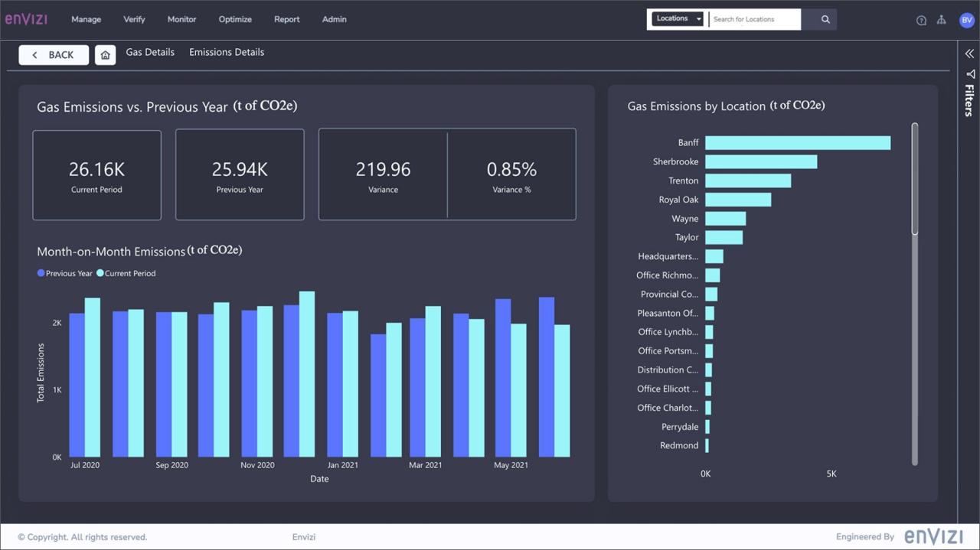Open the Manage menu
Screen dimensions: 980x550
tap(86, 19)
